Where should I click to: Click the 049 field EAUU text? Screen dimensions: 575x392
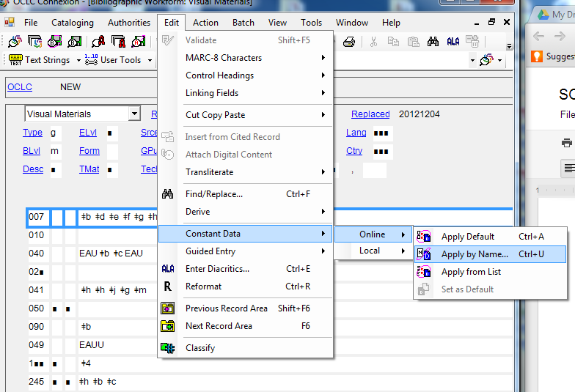(x=91, y=344)
